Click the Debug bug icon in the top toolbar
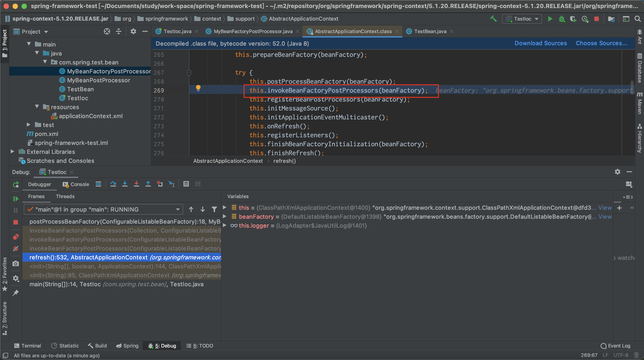Image resolution: width=644 pixels, height=360 pixels. (x=561, y=19)
